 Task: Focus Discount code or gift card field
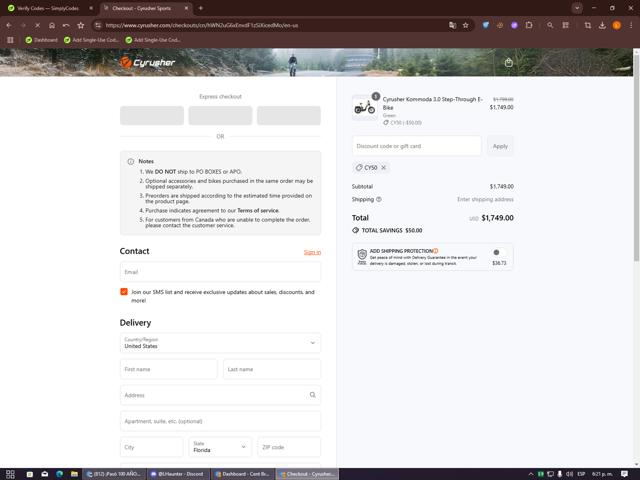point(417,146)
